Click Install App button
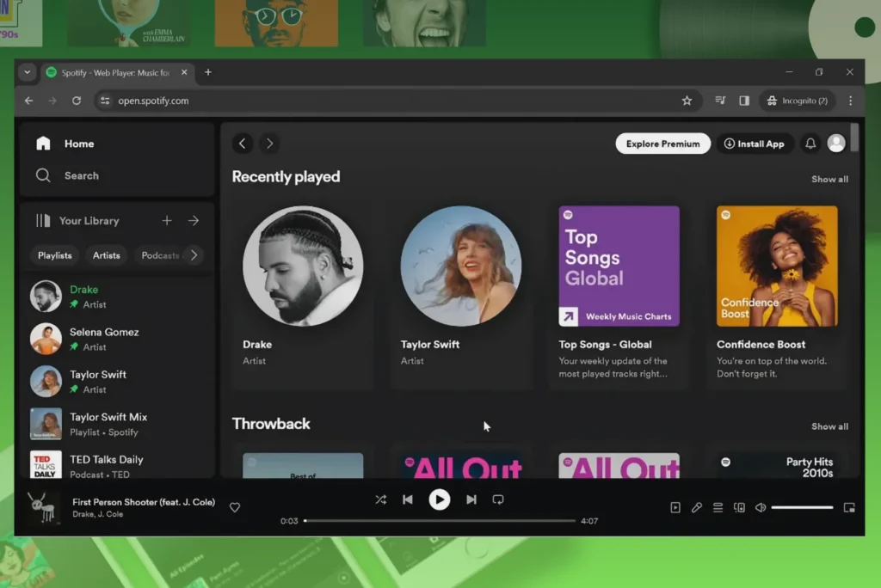This screenshot has width=881, height=588. (x=755, y=144)
